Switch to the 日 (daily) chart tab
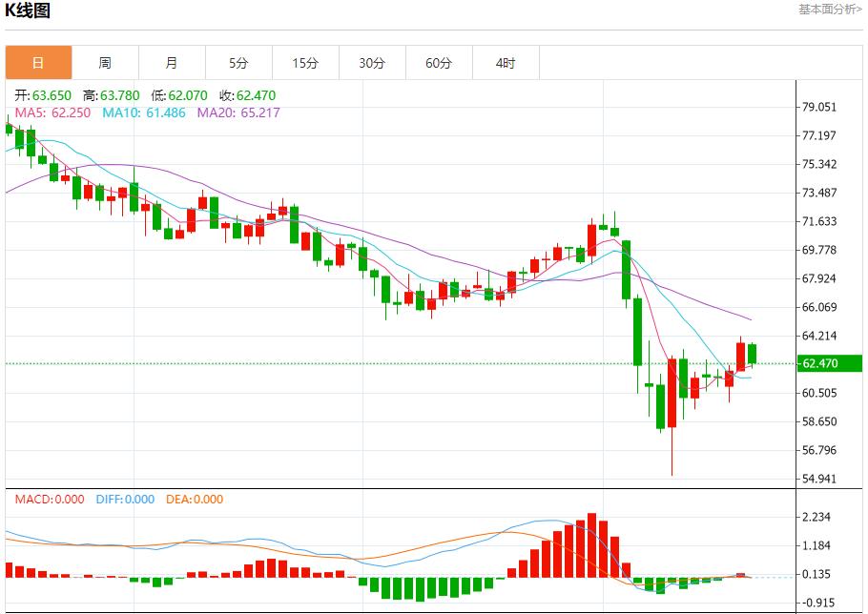Screen dimensions: 868x614 [x=38, y=61]
